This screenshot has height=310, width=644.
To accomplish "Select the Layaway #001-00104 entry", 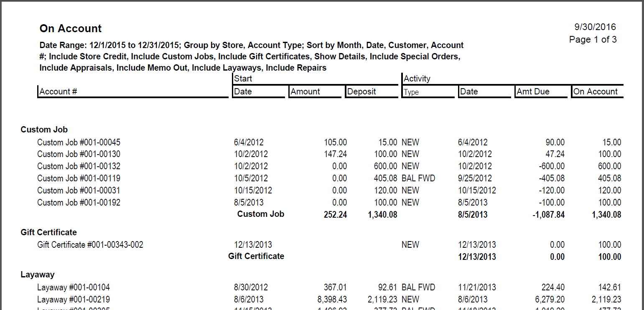I will [73, 287].
